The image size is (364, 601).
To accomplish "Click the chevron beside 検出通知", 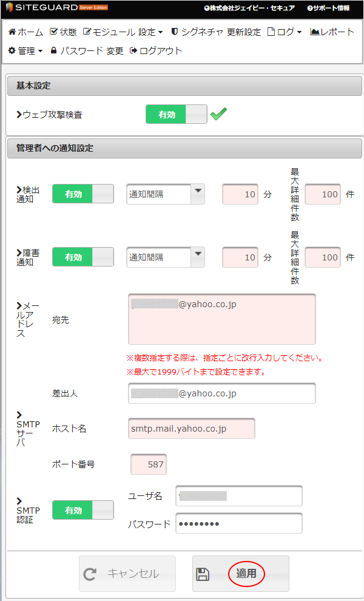I will (19, 190).
